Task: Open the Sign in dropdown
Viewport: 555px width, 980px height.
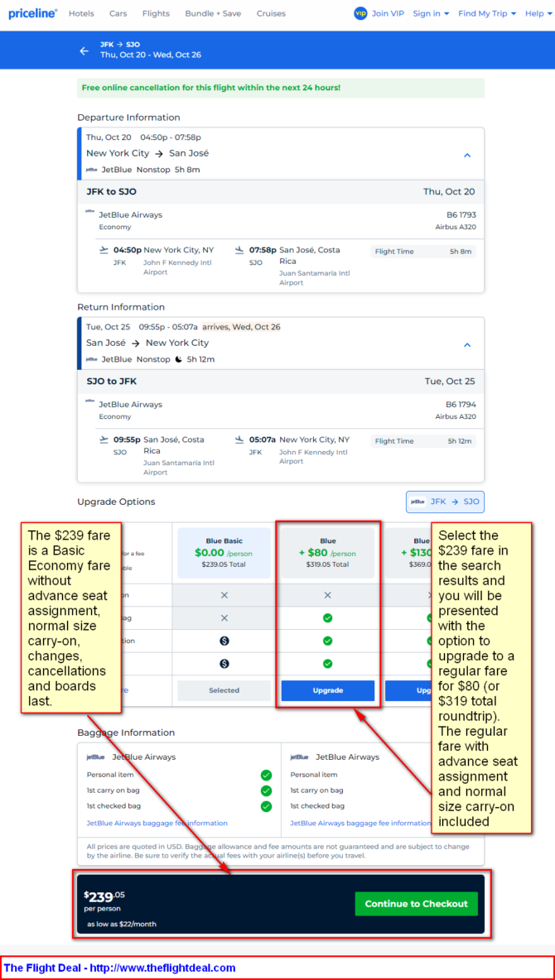Action: (x=431, y=13)
